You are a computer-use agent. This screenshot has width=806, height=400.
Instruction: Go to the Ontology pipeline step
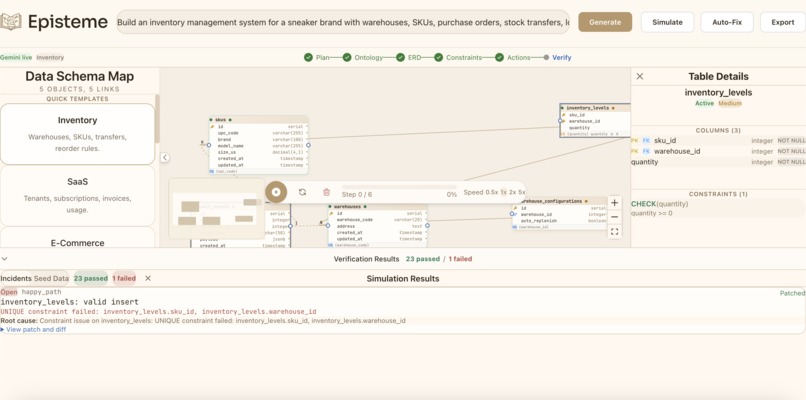pyautogui.click(x=369, y=58)
